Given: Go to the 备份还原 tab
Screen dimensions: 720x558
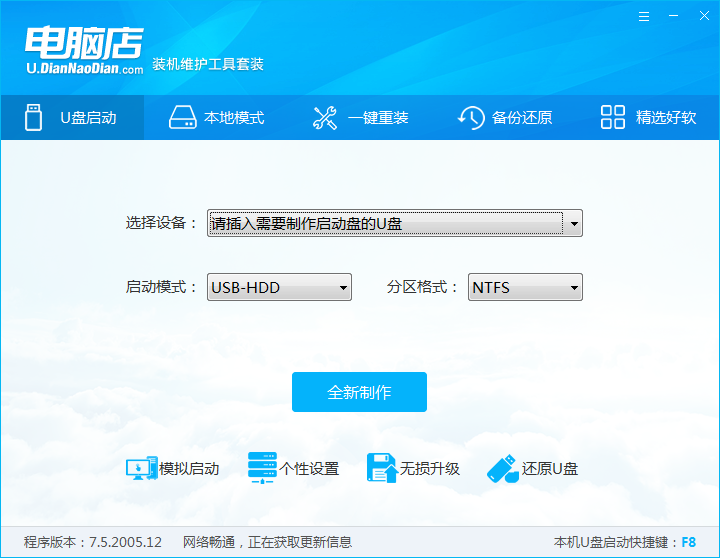Looking at the screenshot, I should coord(504,118).
